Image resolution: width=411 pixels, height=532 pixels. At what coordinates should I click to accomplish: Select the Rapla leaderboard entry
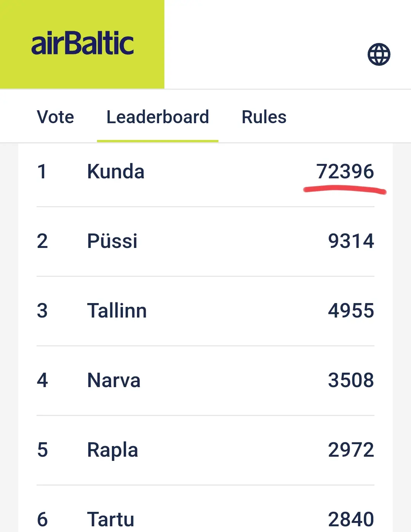coord(205,450)
